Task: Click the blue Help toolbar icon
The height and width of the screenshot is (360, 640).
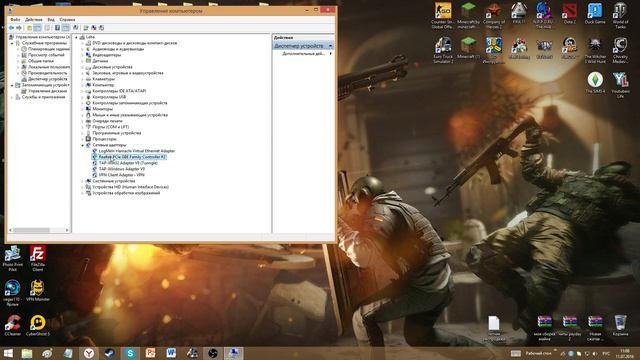Action: tap(57, 28)
